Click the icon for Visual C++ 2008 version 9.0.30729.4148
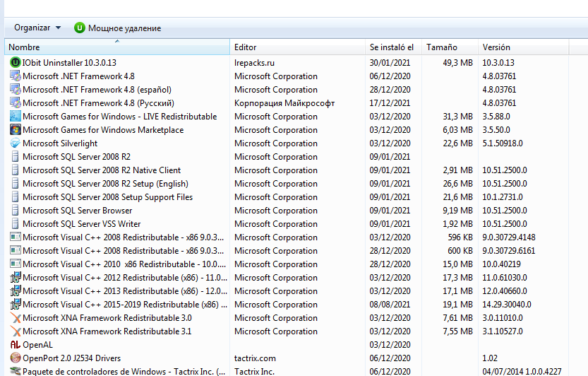 tap(16, 237)
